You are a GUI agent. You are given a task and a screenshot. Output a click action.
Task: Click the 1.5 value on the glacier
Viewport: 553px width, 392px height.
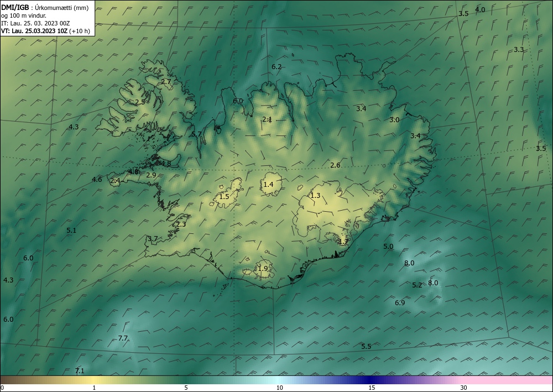pyautogui.click(x=225, y=197)
